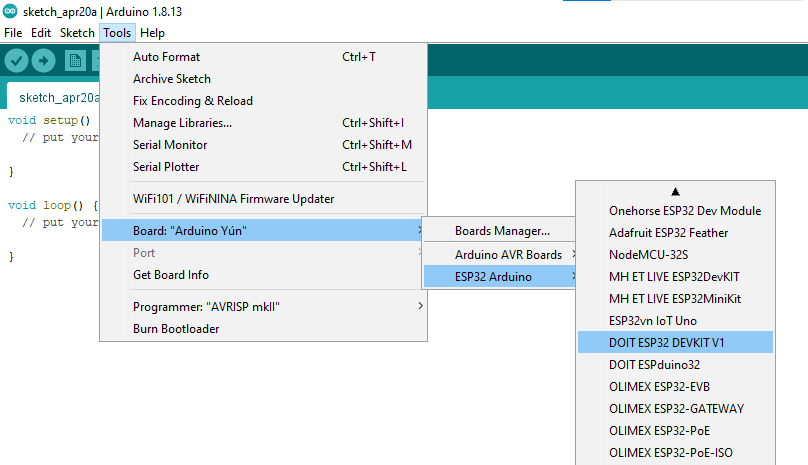Select Fix Encoding & Reload
Viewport: 808px width, 465px height.
pyautogui.click(x=263, y=101)
